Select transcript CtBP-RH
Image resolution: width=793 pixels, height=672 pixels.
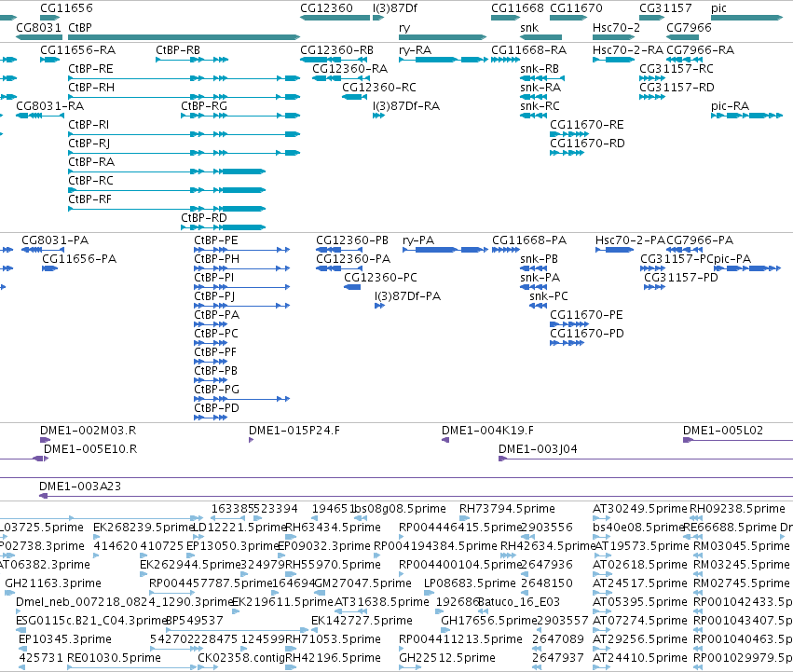(185, 97)
